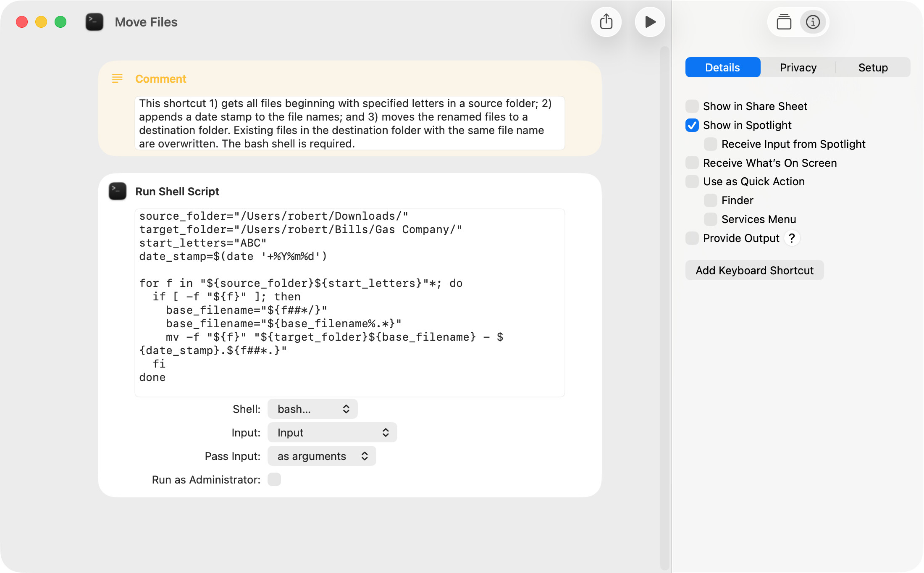Open the Input variable dropdown
The height and width of the screenshot is (573, 924).
point(332,432)
